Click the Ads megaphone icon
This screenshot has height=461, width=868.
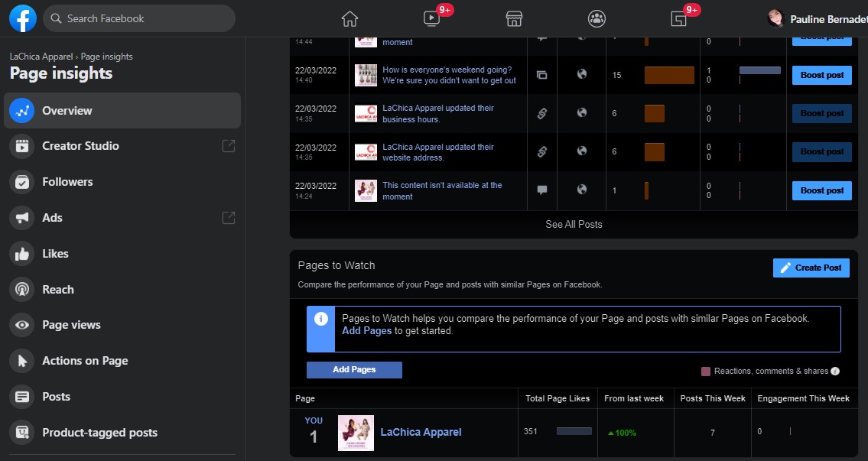tap(22, 217)
